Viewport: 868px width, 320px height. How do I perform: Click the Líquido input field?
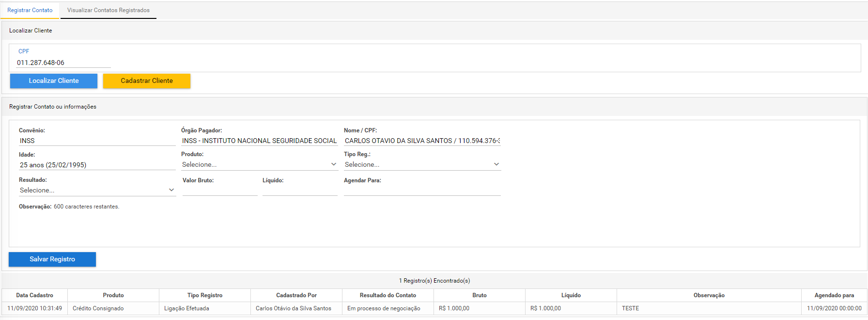300,190
